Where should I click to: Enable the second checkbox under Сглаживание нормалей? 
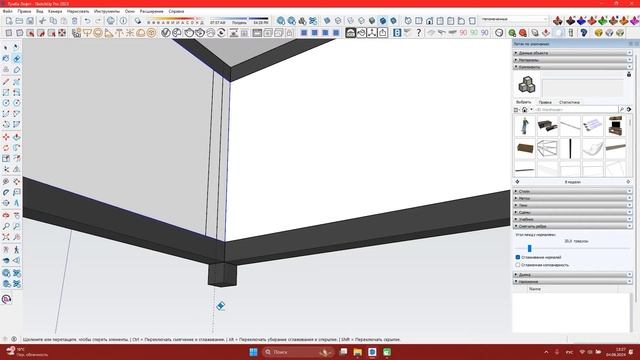click(518, 265)
